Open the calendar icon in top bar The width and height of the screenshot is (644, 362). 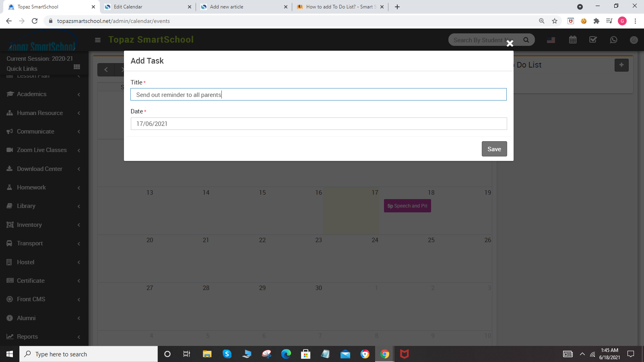tap(573, 40)
